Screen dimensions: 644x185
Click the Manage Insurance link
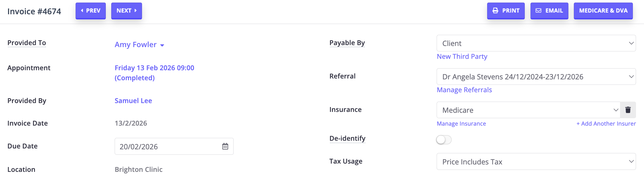pos(461,124)
